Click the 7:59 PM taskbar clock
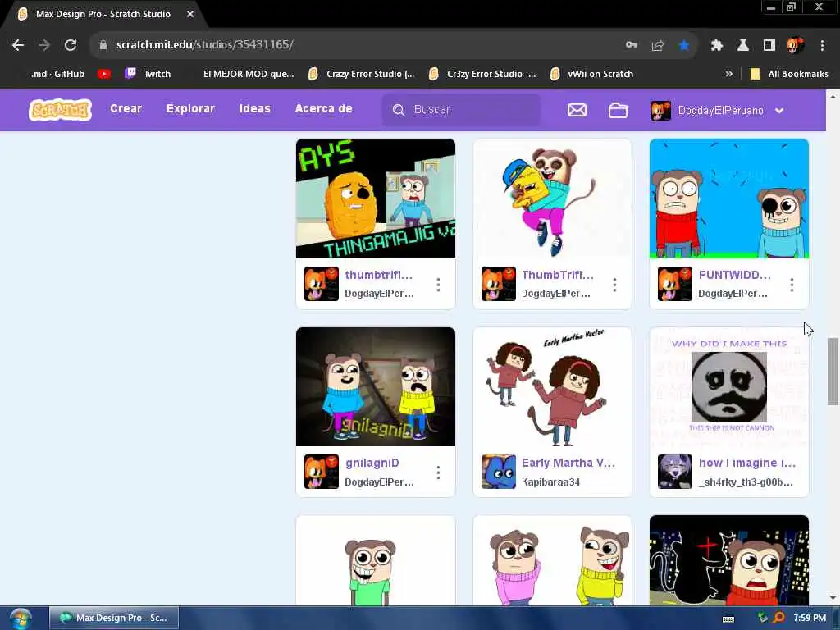The height and width of the screenshot is (630, 840). point(810,619)
